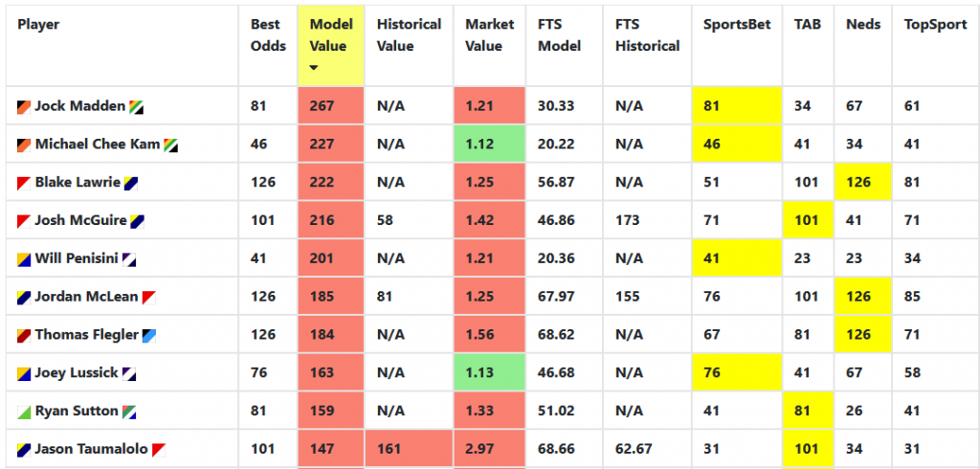Sort by Market Value column header
This screenshot has width=980, height=469.
coord(489,35)
